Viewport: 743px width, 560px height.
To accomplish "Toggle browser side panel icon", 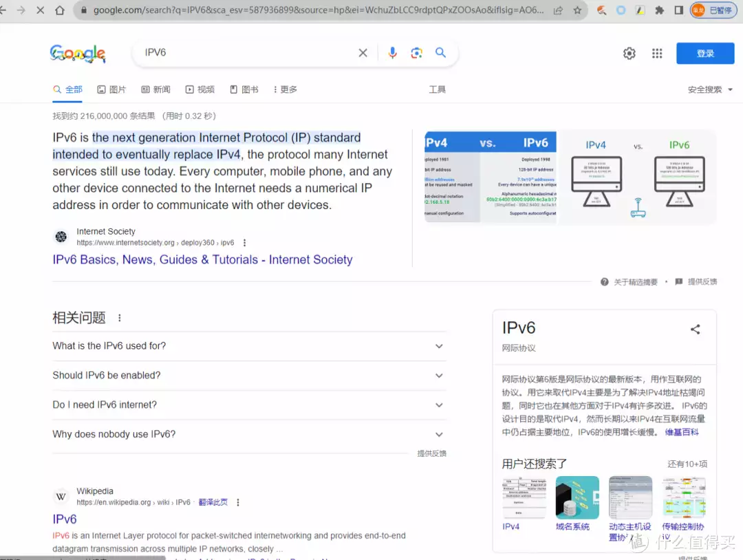I will tap(678, 10).
